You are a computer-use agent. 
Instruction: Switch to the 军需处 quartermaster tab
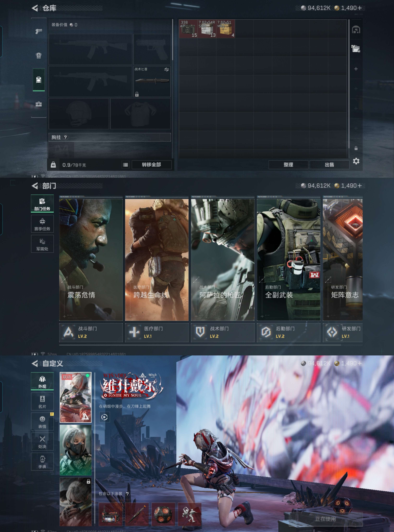point(42,244)
